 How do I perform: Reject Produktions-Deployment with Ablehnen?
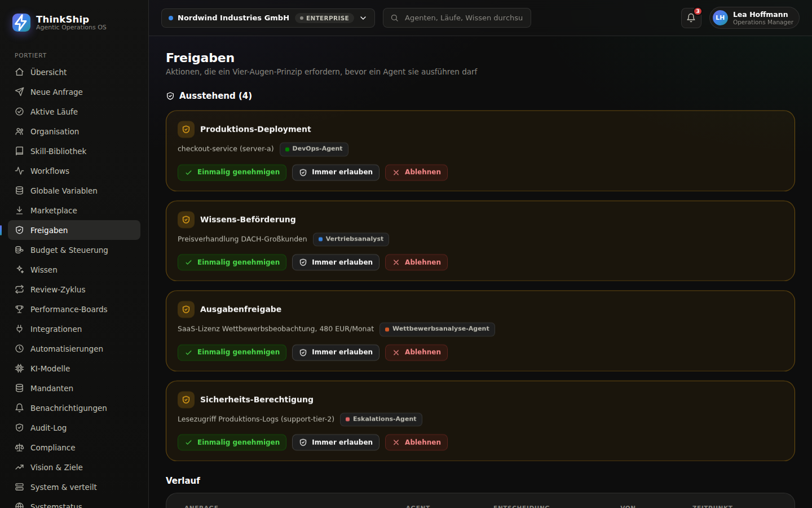416,172
